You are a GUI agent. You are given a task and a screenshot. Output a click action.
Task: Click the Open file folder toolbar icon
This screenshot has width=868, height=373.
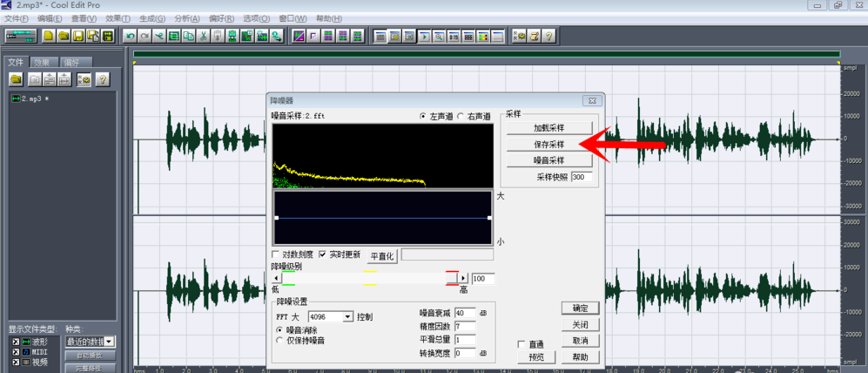(64, 36)
